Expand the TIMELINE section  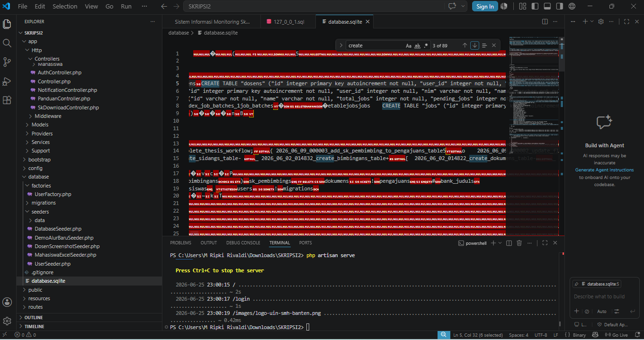tap(34, 326)
